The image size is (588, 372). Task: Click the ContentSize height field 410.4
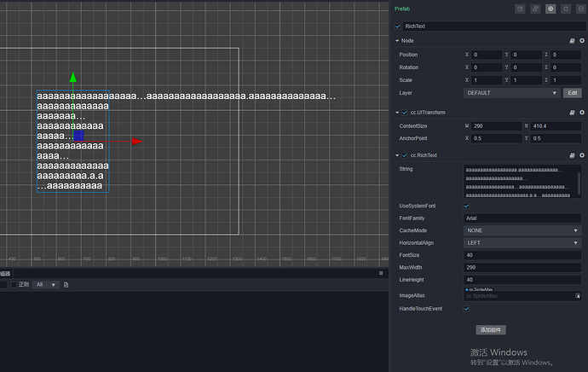[556, 126]
